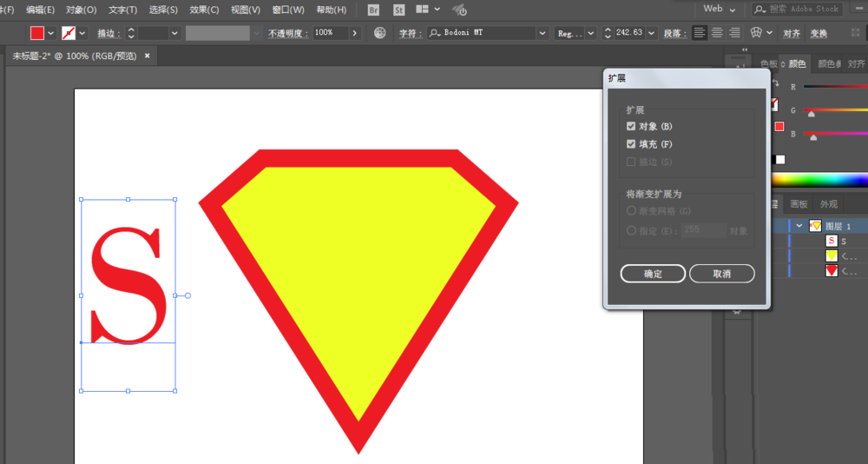Click the 段落 link in control bar

click(x=674, y=34)
